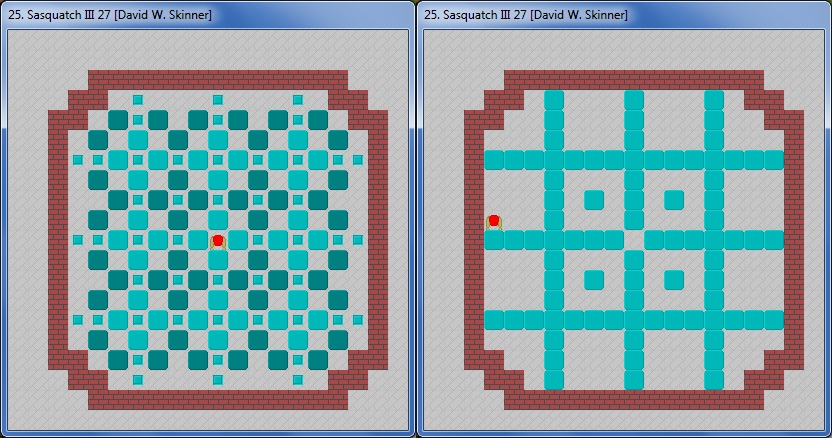Click bottom-row center small goal square, left window
832x438 pixels.
[x=218, y=380]
